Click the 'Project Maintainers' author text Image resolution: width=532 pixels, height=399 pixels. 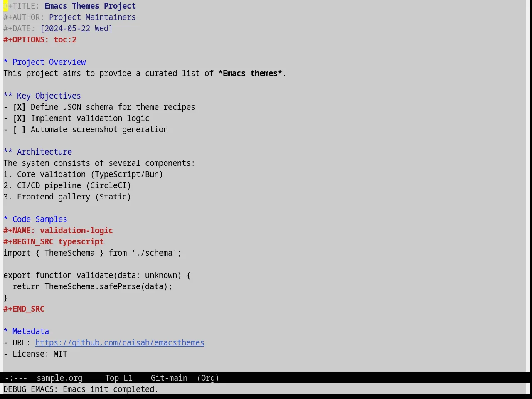(x=92, y=17)
